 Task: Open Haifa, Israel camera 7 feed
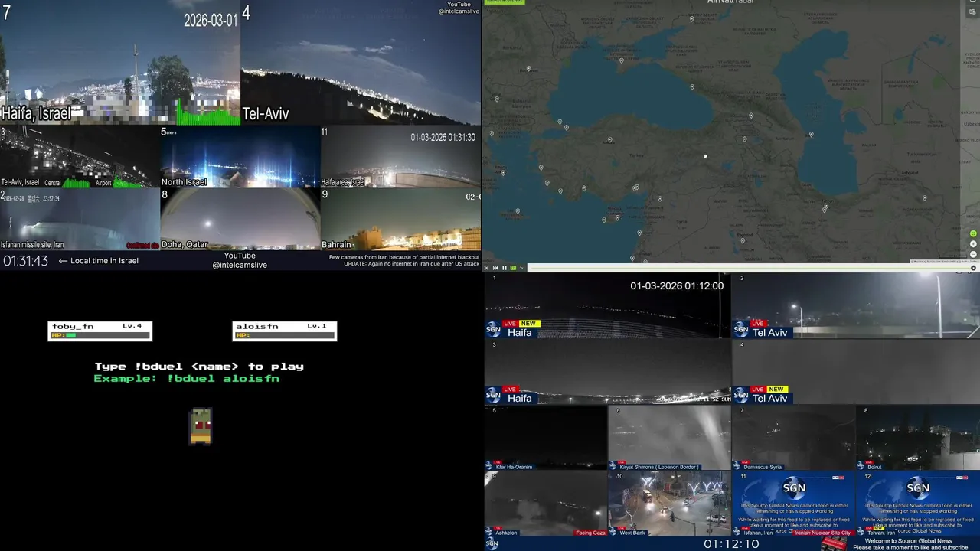tap(120, 63)
